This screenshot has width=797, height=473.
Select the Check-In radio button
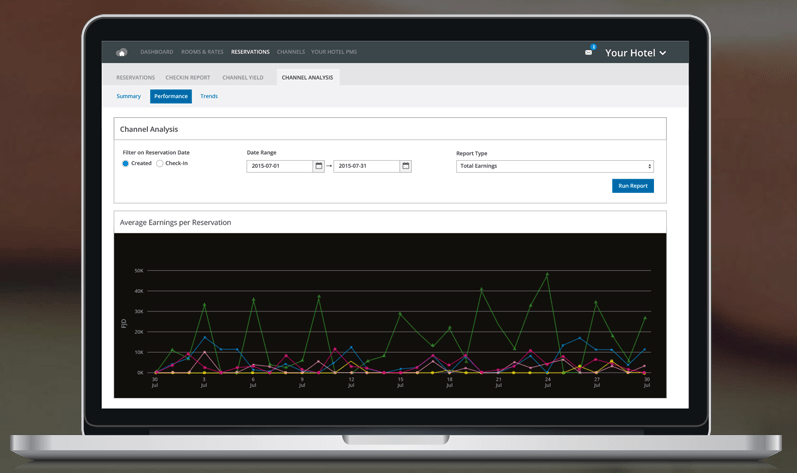160,164
